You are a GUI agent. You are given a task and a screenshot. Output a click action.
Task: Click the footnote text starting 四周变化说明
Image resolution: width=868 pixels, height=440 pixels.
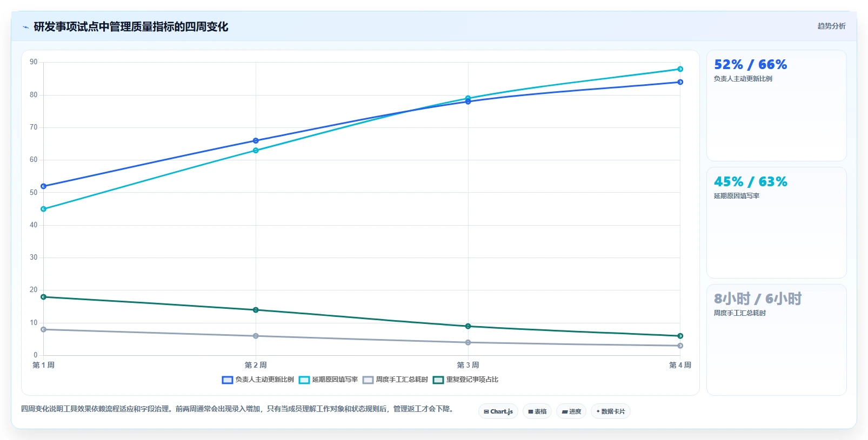[x=238, y=409]
